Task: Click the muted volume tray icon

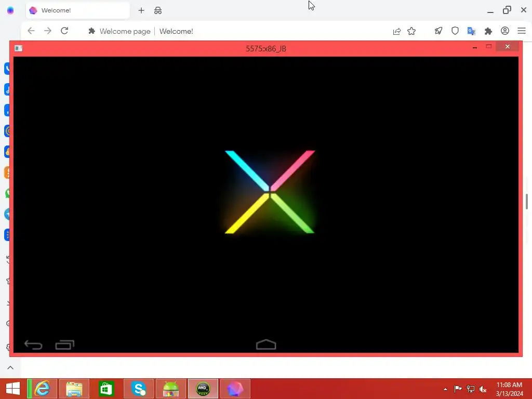Action: pos(483,389)
